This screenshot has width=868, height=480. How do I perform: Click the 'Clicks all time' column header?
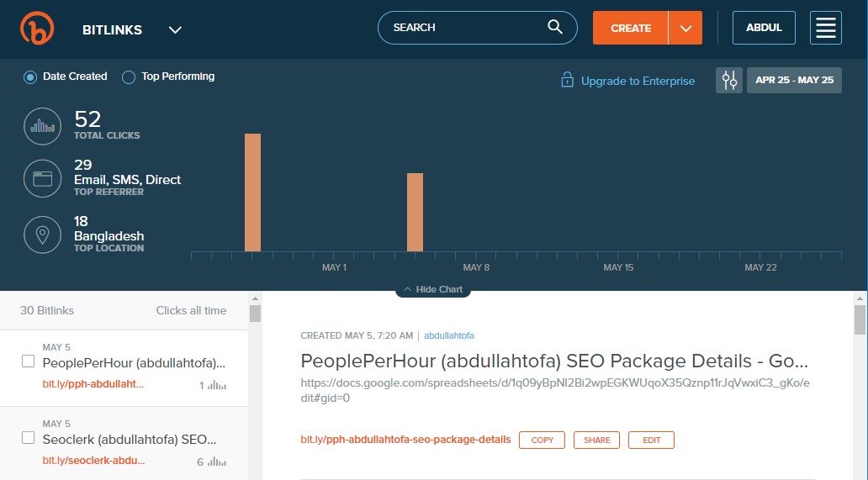191,311
